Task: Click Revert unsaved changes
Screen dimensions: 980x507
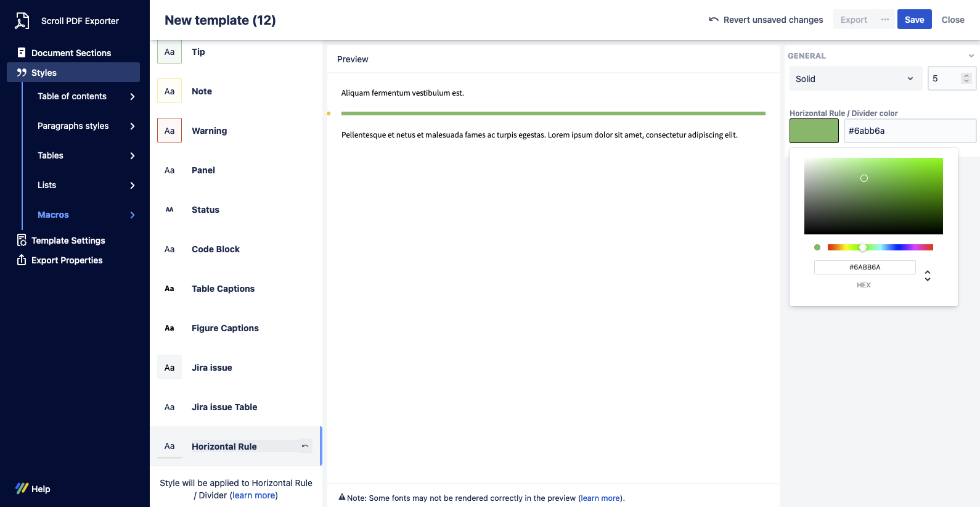Action: click(x=766, y=20)
